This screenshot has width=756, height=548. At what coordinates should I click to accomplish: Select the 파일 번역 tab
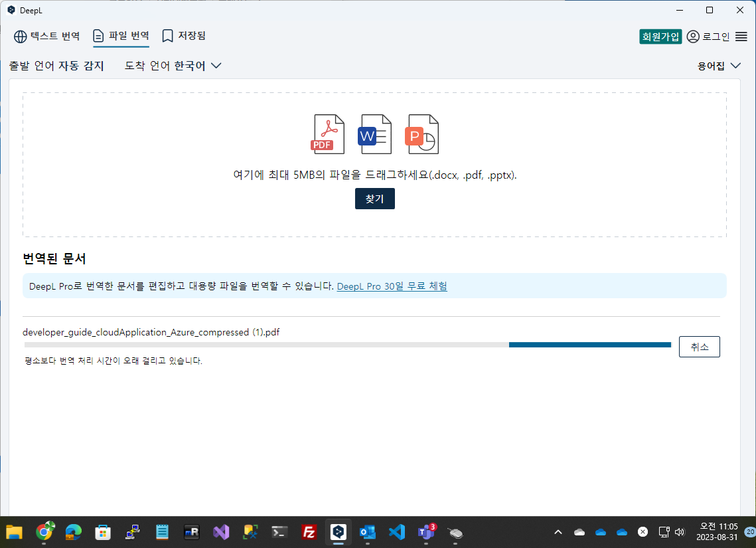(121, 36)
